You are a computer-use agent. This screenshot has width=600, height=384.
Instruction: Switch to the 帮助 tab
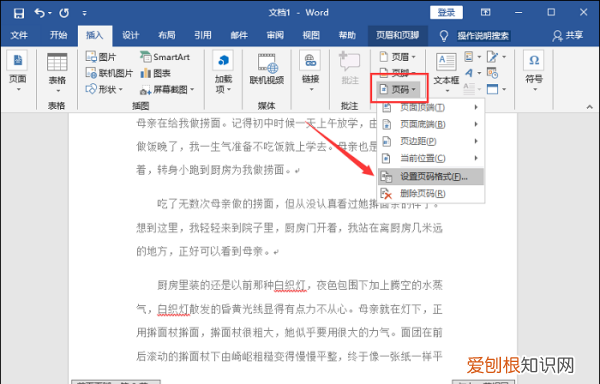(347, 35)
